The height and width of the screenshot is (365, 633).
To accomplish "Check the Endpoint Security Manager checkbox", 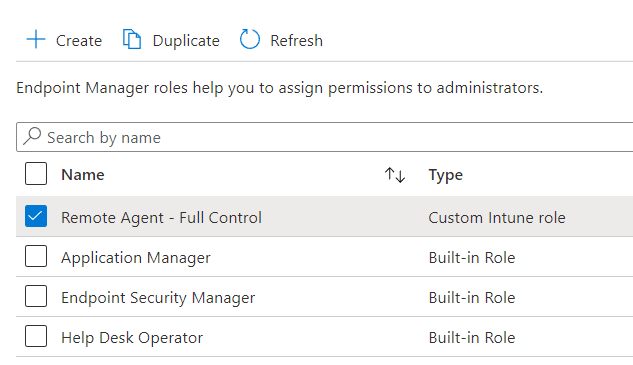I will (36, 296).
